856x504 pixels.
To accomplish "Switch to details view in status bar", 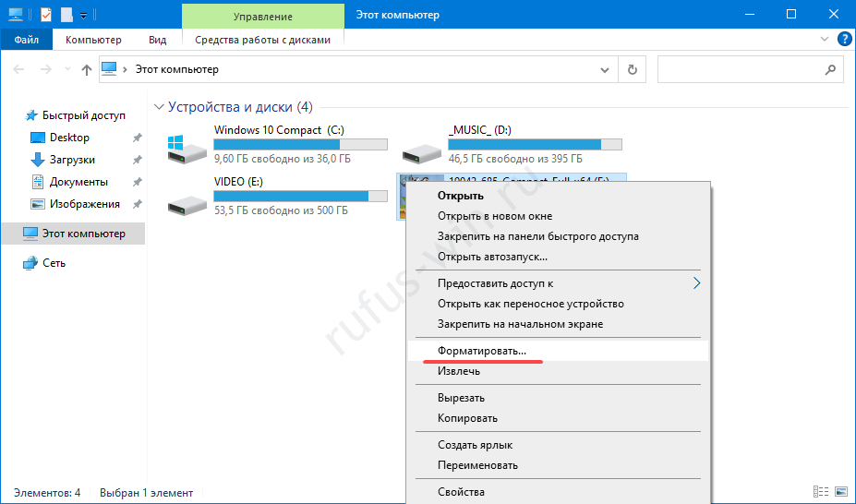I will point(820,493).
